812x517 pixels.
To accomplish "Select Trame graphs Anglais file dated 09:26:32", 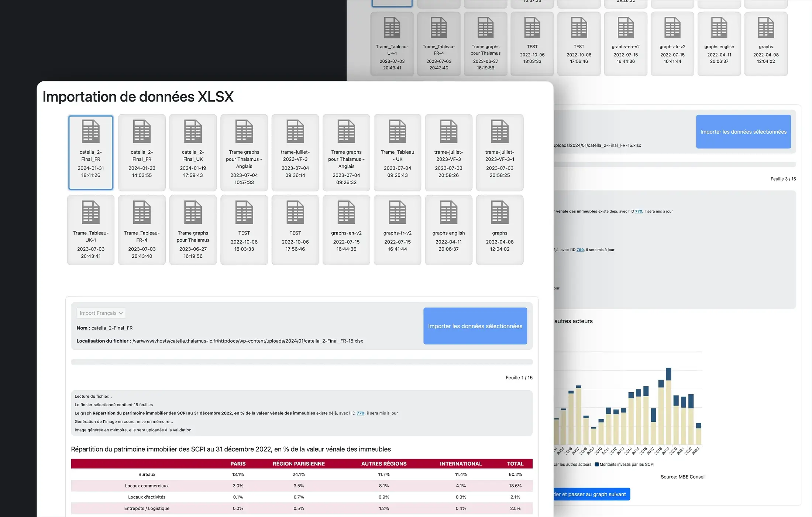I will [346, 153].
